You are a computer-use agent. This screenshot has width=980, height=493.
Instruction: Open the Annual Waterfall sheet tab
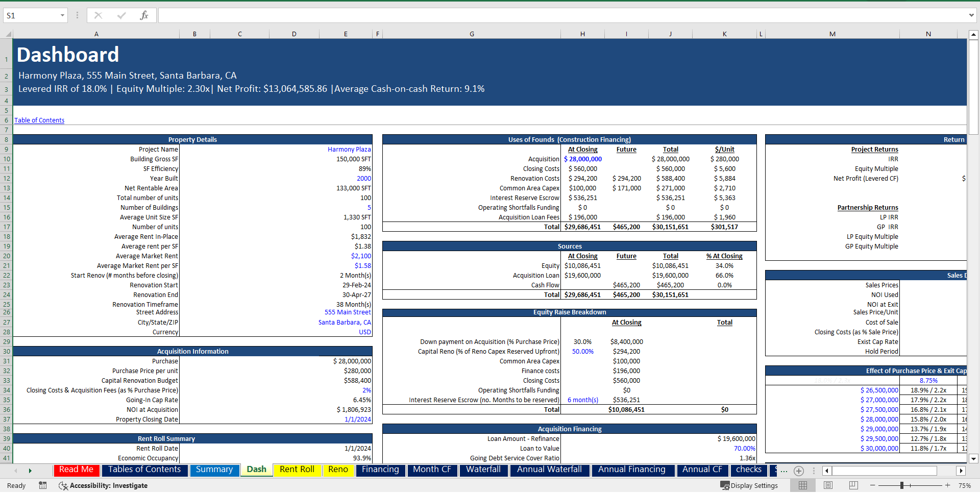click(549, 470)
